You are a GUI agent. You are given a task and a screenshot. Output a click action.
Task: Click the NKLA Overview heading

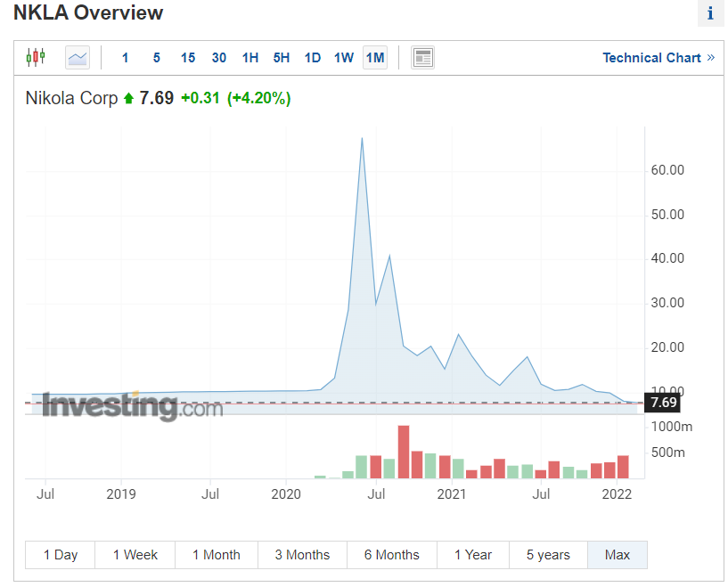pyautogui.click(x=88, y=12)
